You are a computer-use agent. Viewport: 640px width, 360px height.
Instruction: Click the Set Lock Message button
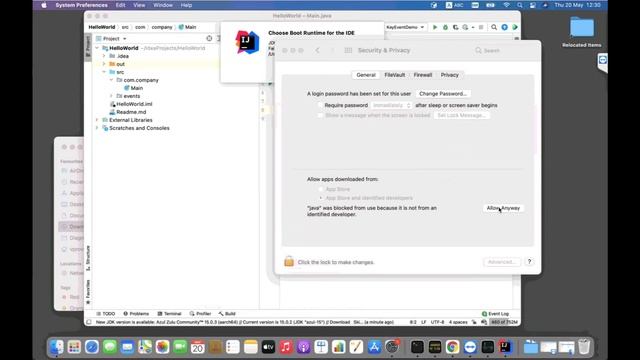tap(461, 116)
